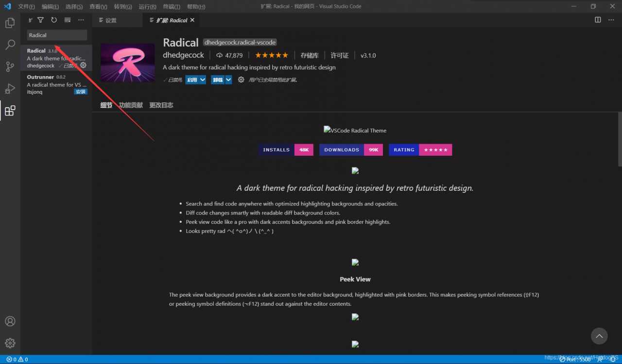The height and width of the screenshot is (364, 622).
Task: Click the INSTALLS 48K badge
Action: 286,150
